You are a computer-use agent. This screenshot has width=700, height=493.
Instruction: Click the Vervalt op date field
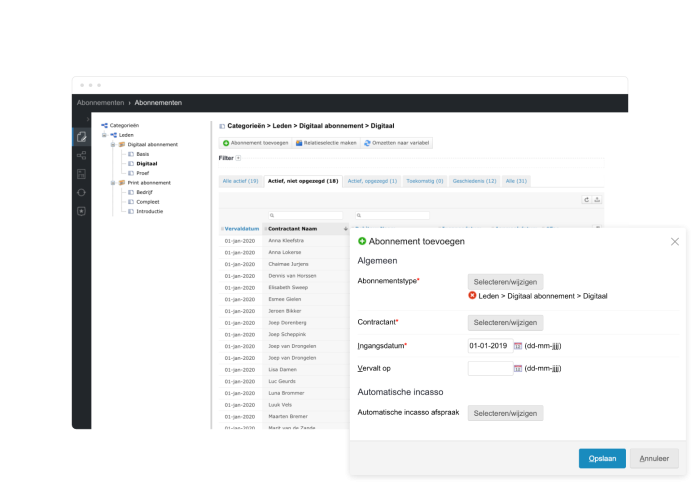pyautogui.click(x=489, y=368)
